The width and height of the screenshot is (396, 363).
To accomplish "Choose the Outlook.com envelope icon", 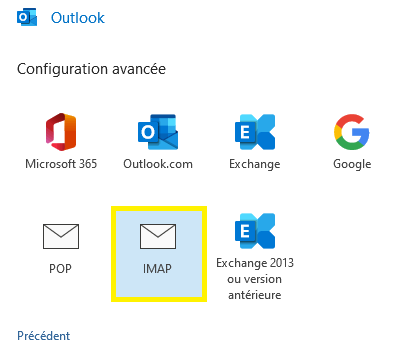I will (x=158, y=132).
